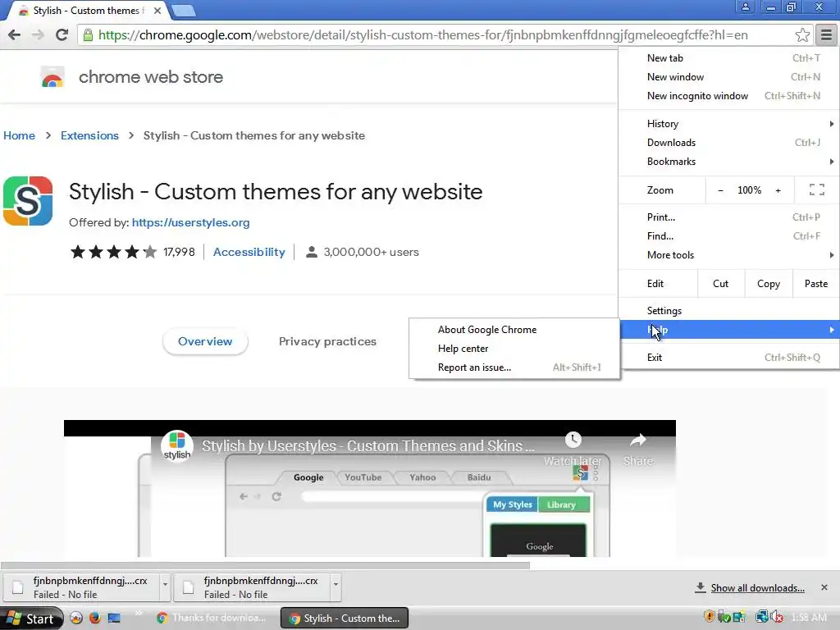Select the Help menu entry
This screenshot has height=630, width=840.
[x=729, y=330]
